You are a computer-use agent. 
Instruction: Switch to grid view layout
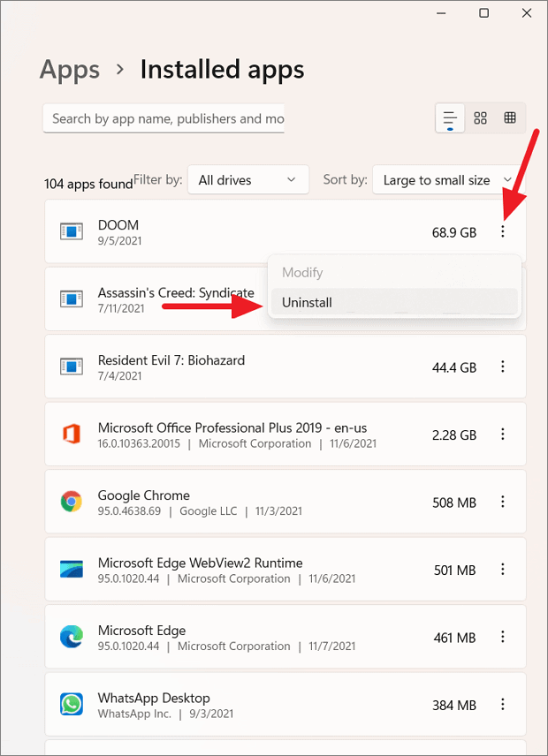481,118
